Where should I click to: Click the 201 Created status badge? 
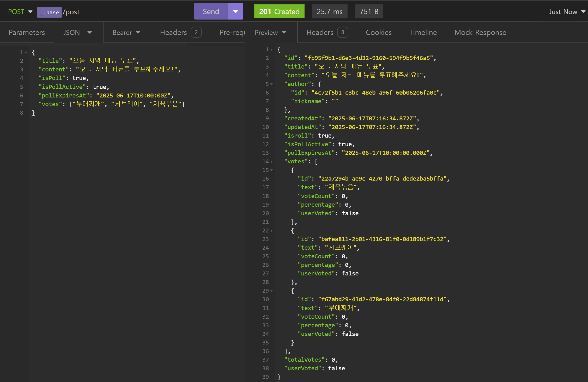coord(279,11)
